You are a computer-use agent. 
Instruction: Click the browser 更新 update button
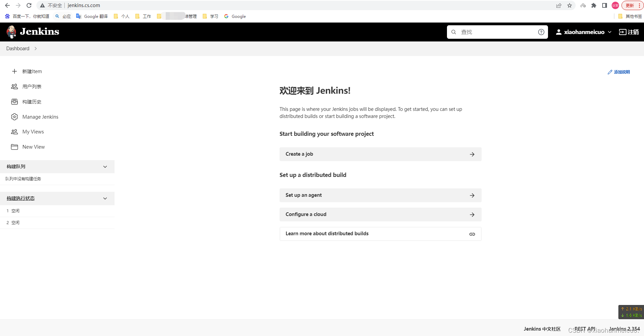(x=633, y=5)
